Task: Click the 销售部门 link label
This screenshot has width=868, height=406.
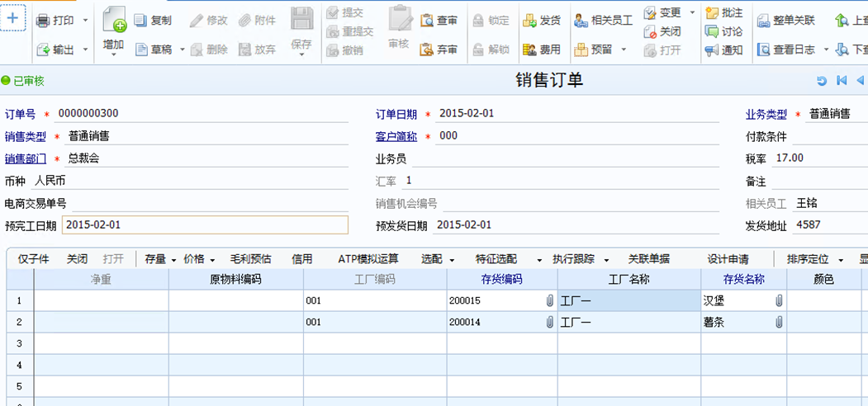Action: pos(26,159)
